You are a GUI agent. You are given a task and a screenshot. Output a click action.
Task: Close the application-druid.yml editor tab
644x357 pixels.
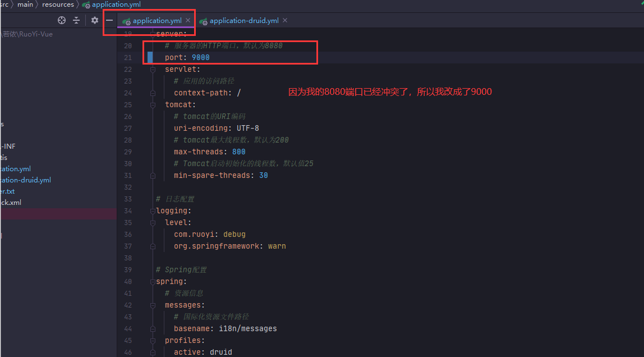pos(285,20)
